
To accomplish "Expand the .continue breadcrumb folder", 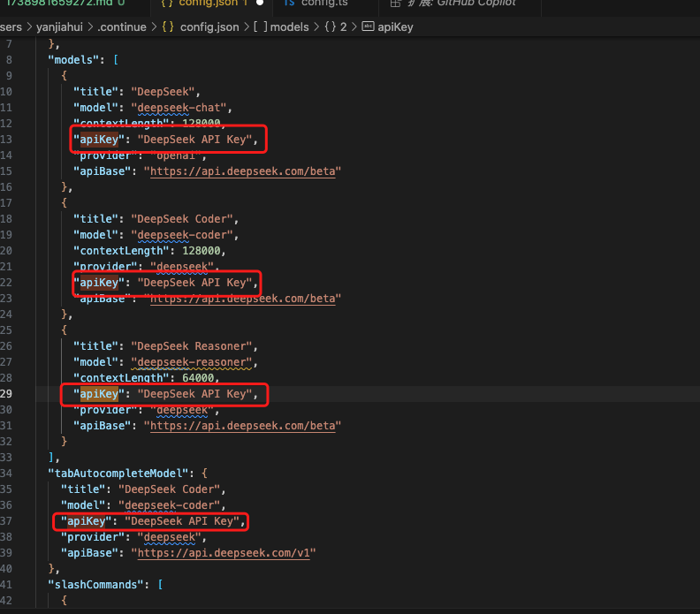I will [122, 27].
